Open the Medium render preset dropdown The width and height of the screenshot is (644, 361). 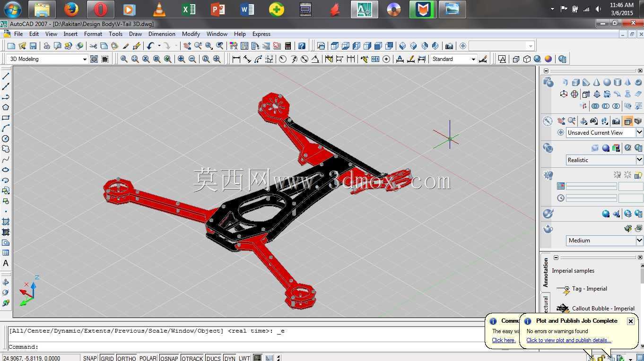[x=639, y=241]
